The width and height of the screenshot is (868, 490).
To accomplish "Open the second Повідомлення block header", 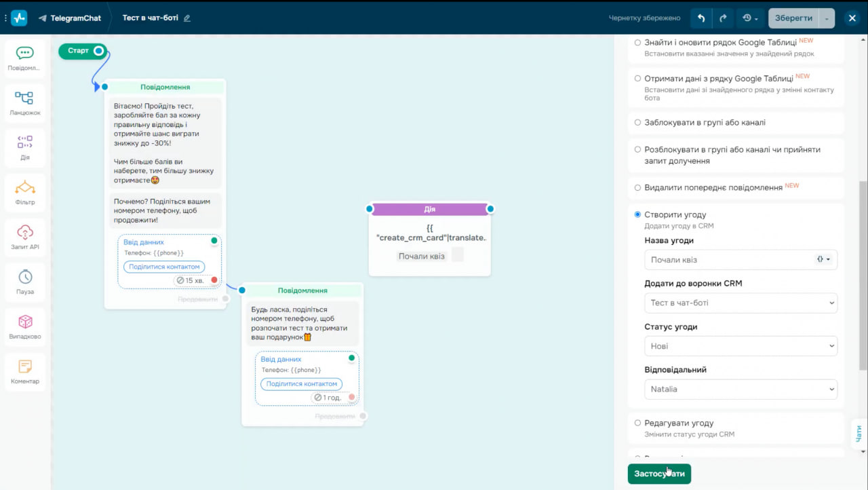I will coord(302,290).
